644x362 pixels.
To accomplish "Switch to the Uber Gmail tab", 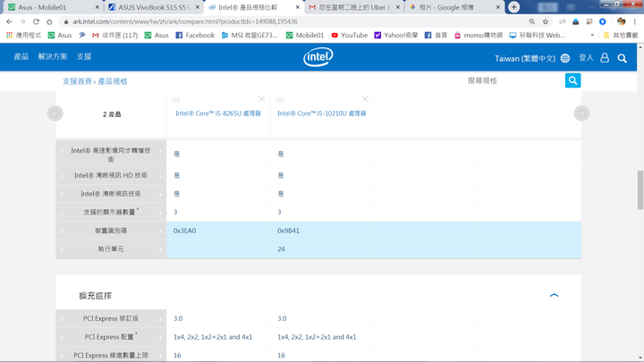I will (354, 7).
